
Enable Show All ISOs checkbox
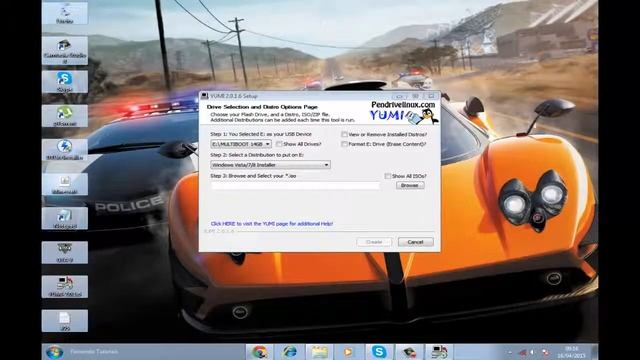click(x=388, y=176)
